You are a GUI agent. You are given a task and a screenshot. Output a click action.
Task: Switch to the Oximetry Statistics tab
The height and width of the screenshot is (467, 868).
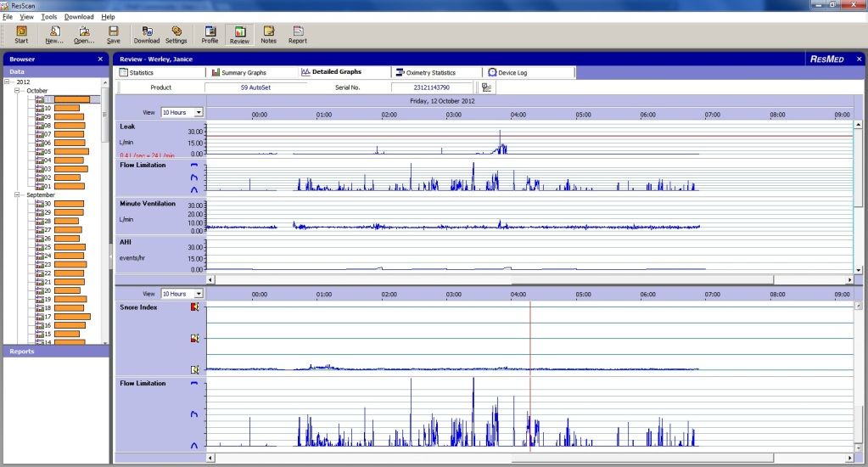click(x=430, y=73)
